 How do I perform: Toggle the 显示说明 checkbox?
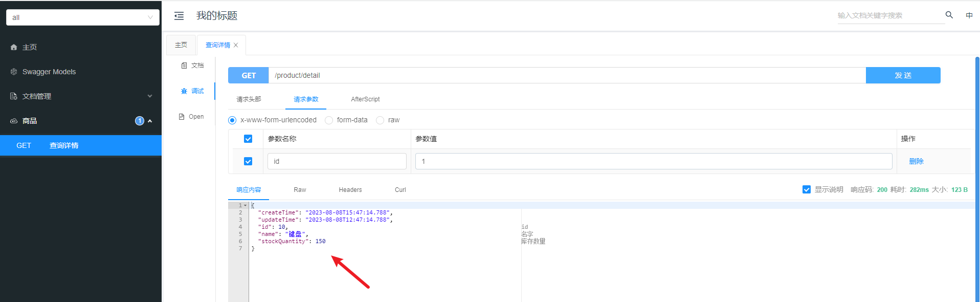807,189
